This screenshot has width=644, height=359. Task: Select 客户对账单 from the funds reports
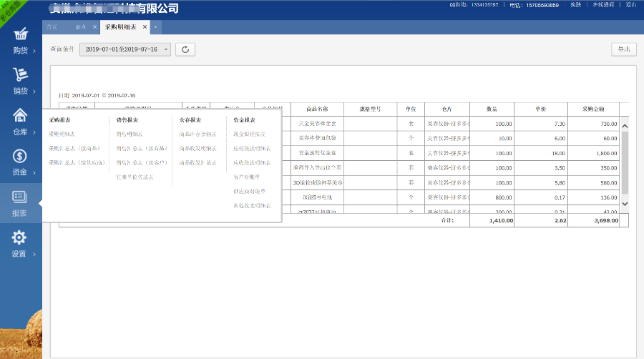(x=246, y=177)
